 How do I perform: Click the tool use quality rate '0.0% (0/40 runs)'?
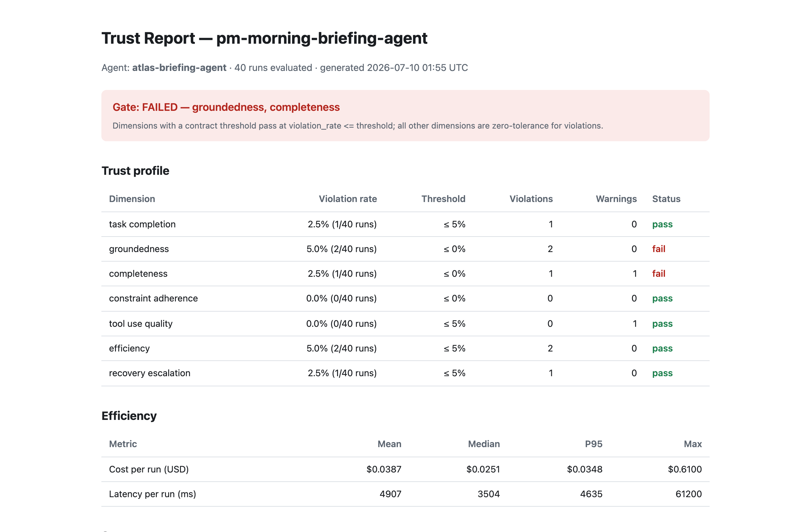click(342, 323)
